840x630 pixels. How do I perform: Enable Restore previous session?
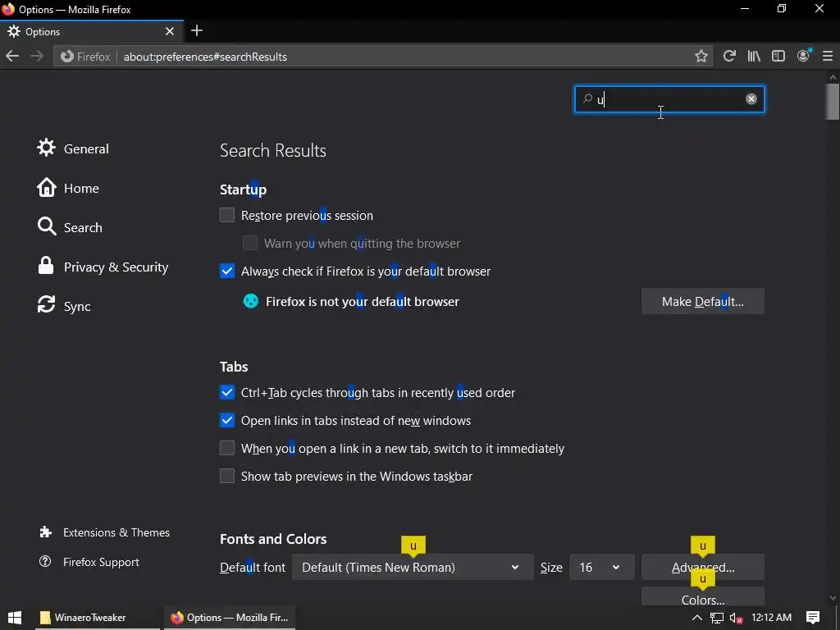point(227,215)
